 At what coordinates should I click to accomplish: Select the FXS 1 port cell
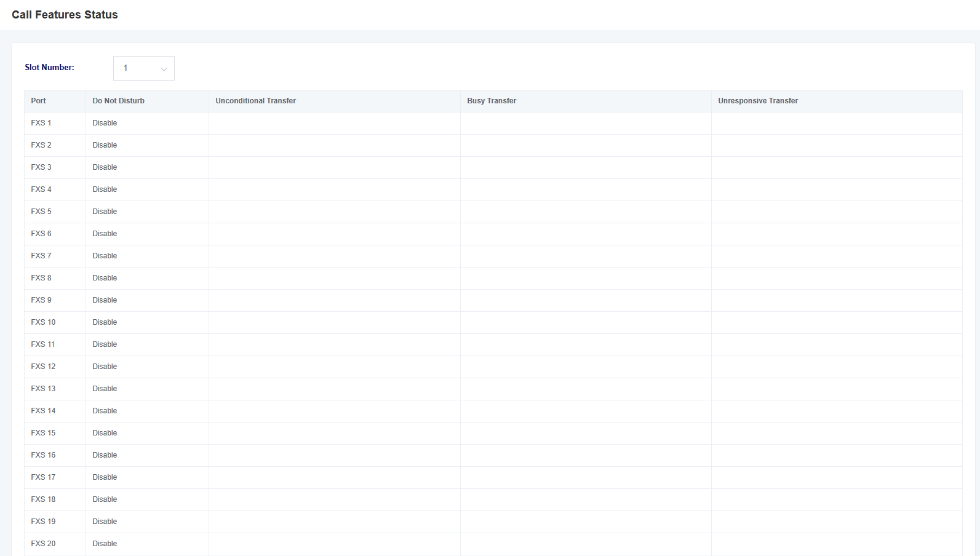(55, 123)
